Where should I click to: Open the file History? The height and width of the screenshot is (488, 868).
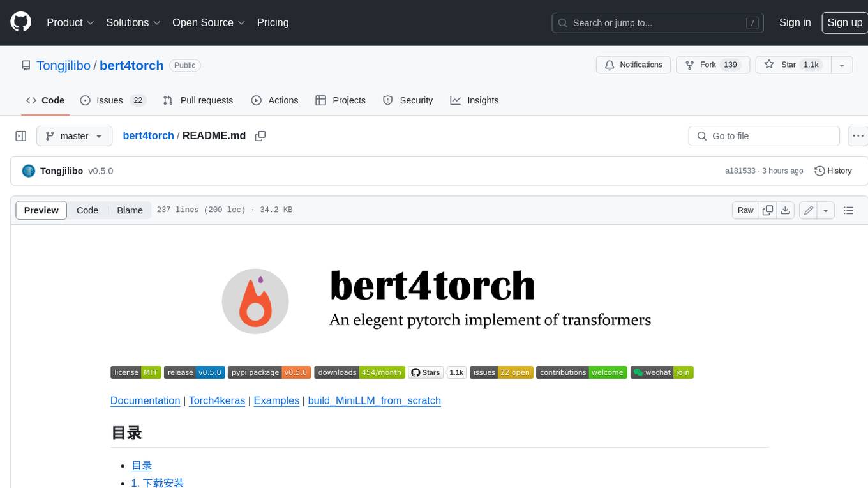[x=833, y=171]
